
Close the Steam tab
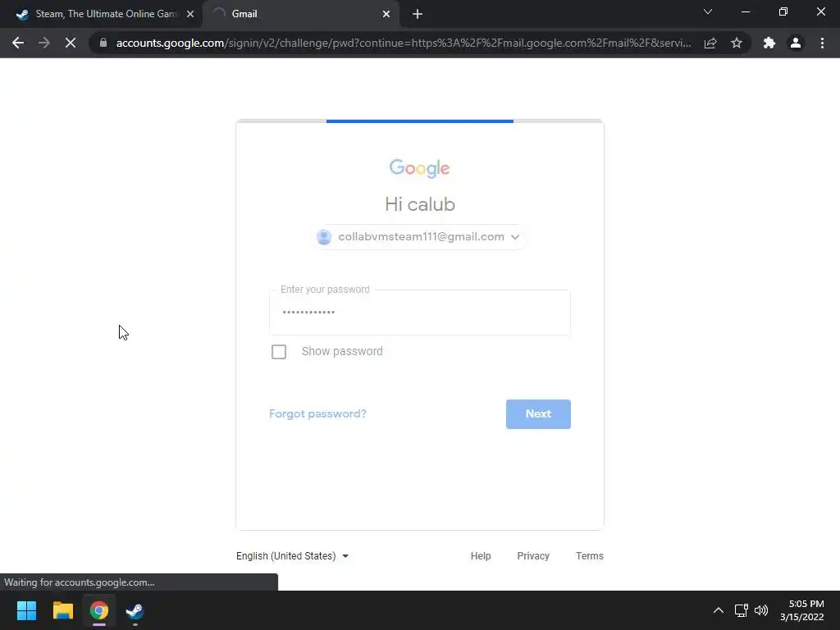tap(190, 14)
